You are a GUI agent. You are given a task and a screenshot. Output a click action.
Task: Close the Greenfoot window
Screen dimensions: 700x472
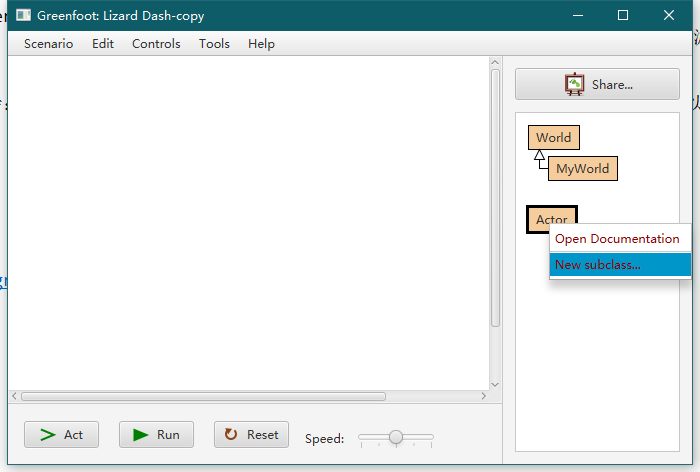pos(669,16)
